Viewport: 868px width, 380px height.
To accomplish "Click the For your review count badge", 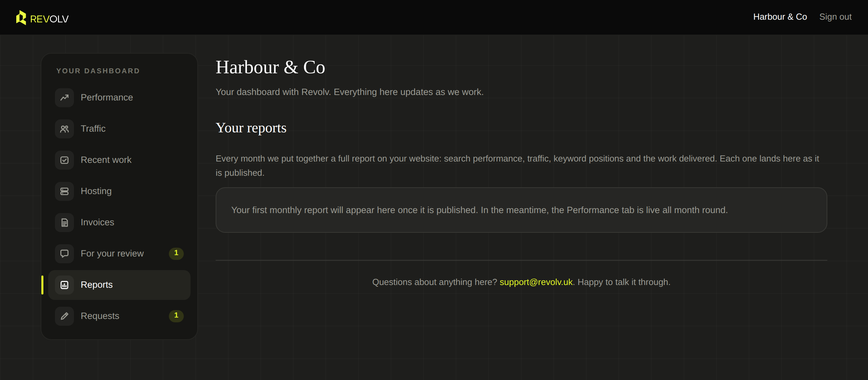I will pyautogui.click(x=176, y=253).
